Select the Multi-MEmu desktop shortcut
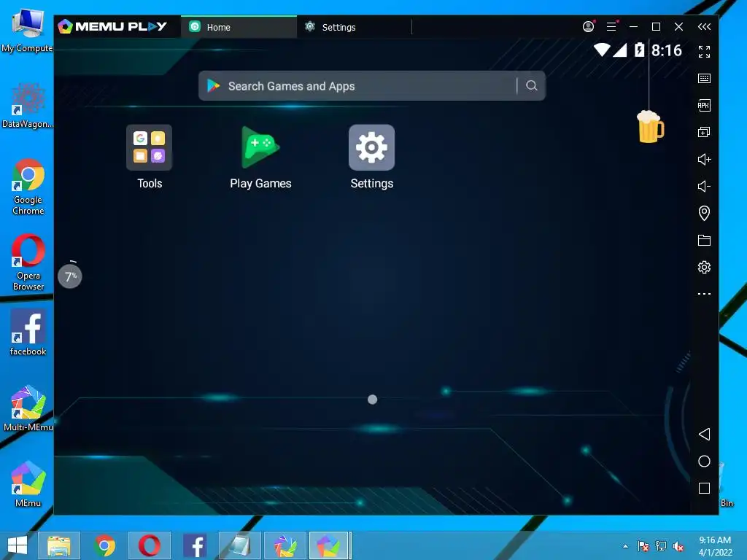 pyautogui.click(x=28, y=408)
